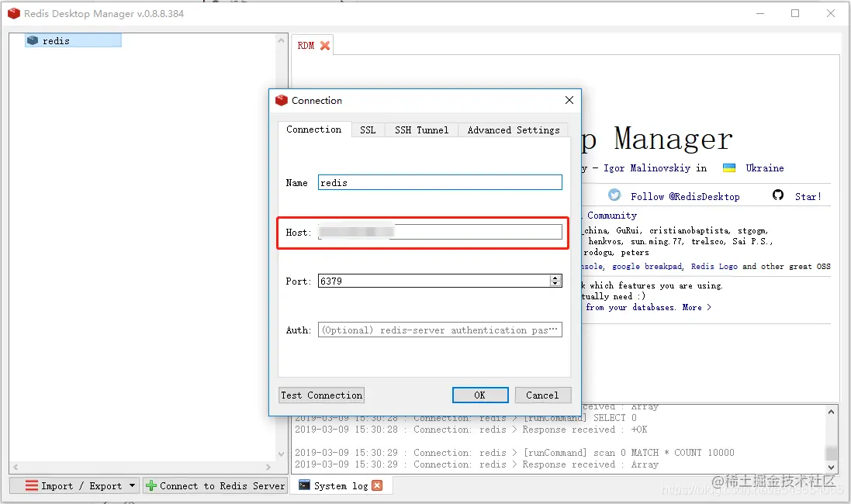Click the System log terminal icon

click(304, 485)
